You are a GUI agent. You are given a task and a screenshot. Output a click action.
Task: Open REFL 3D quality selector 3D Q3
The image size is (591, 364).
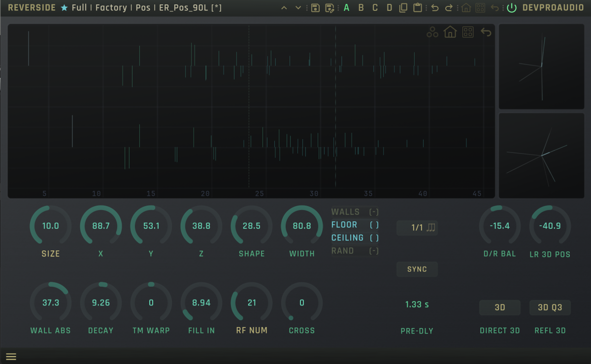(550, 307)
